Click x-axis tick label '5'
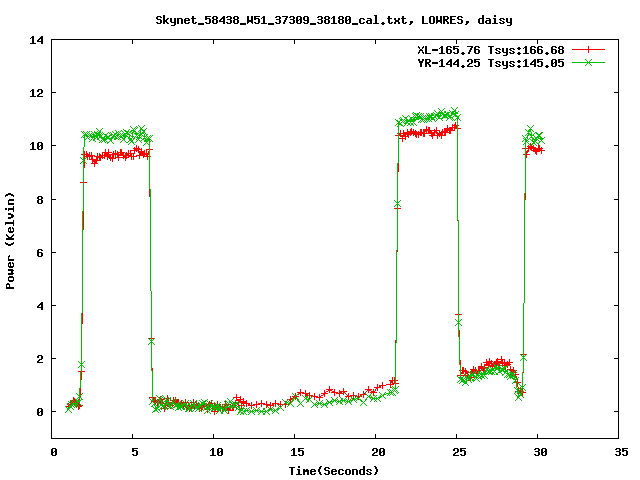Viewport: 640px width, 480px height. (x=135, y=452)
